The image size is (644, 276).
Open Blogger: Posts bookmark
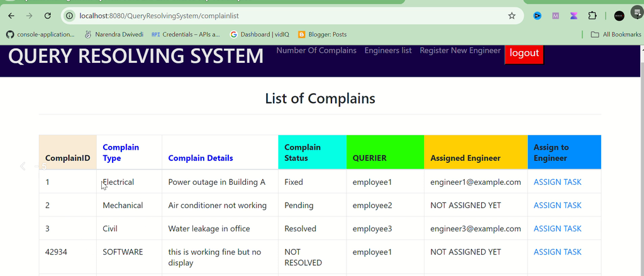[323, 35]
